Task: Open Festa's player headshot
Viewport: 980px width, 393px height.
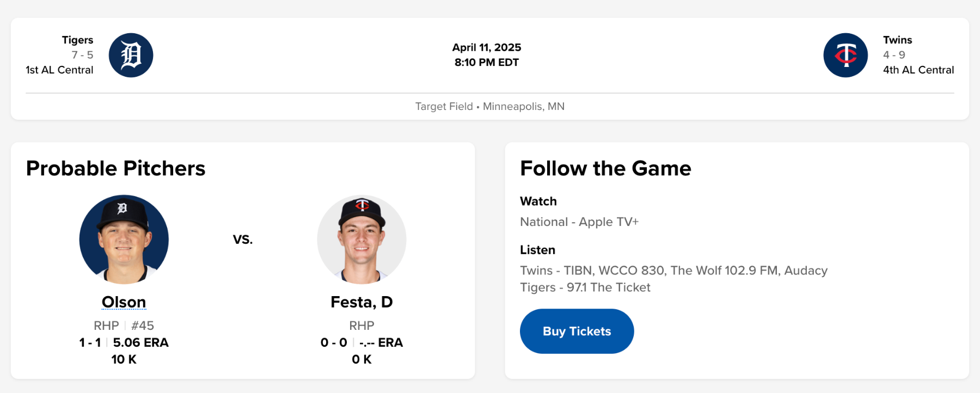Action: [362, 240]
